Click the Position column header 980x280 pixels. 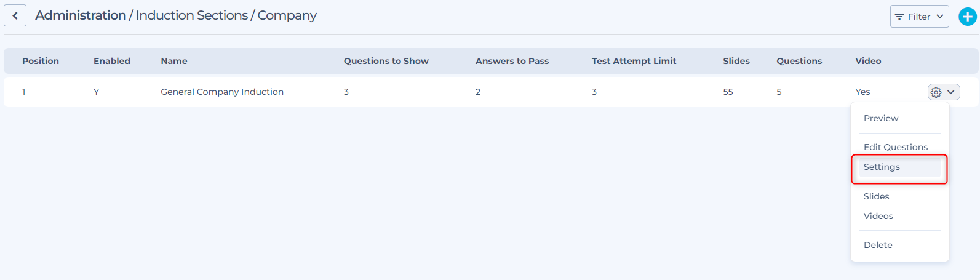[x=41, y=61]
